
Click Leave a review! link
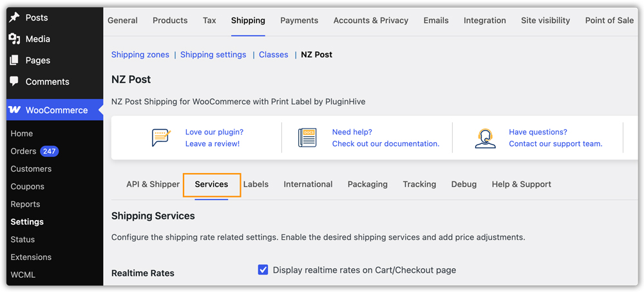click(213, 143)
